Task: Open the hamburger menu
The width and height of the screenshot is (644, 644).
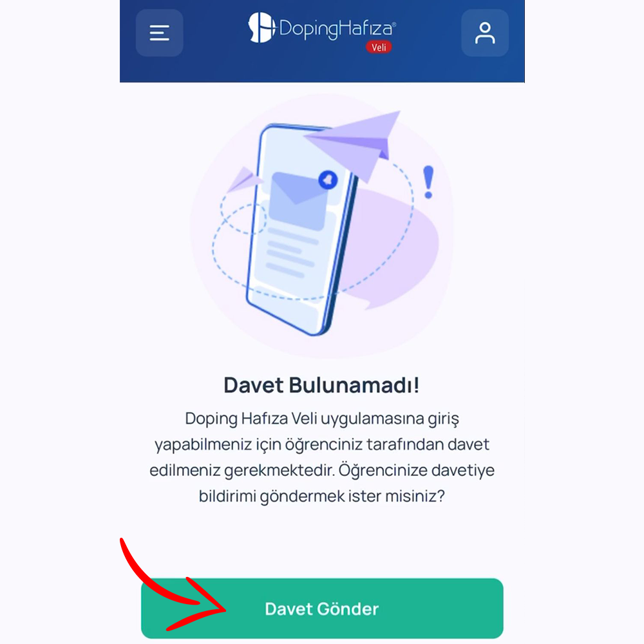Action: click(x=159, y=33)
